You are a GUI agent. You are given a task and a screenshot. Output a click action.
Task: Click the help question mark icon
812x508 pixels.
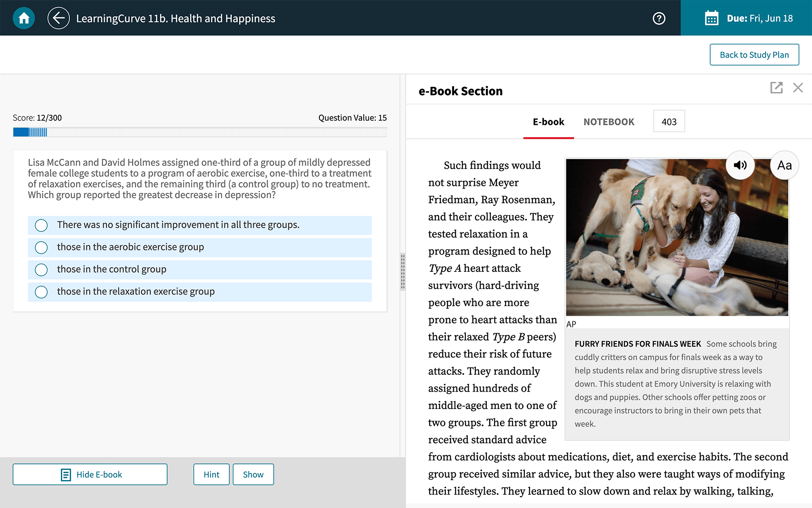pyautogui.click(x=659, y=18)
